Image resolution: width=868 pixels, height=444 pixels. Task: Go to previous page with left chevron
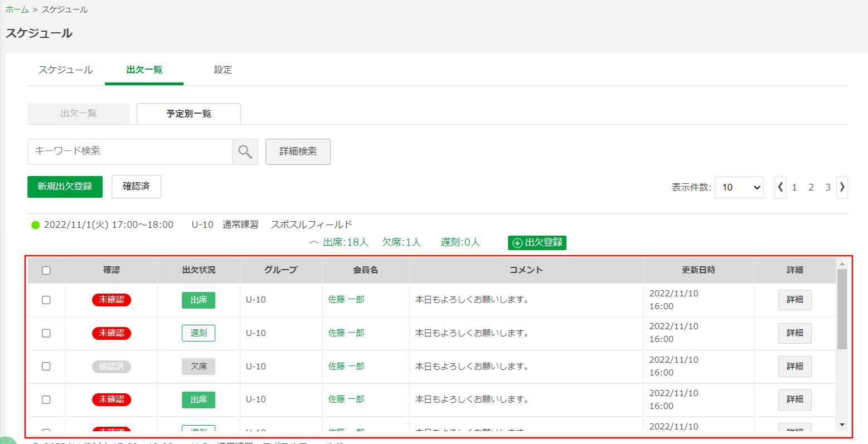point(780,187)
